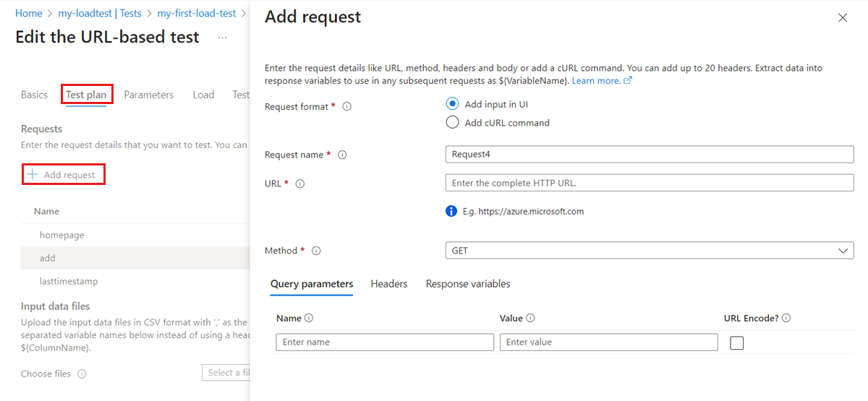Click the info icon next to URL Encode
Viewport: 868px width, 401px height.
pos(786,318)
